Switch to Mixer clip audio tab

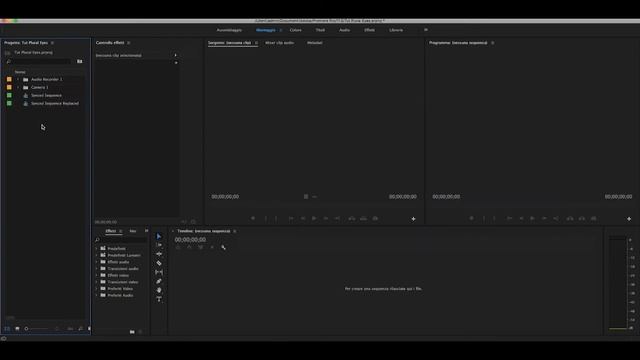pos(280,43)
